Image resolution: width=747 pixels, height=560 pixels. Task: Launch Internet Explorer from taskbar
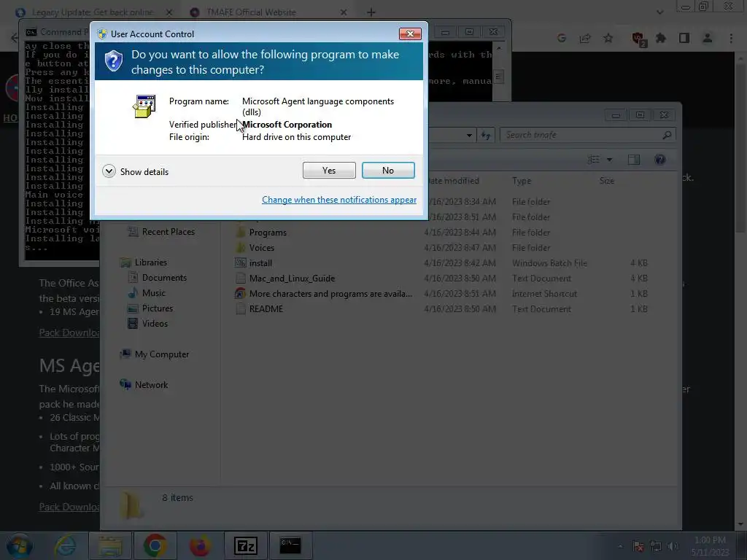[65, 545]
